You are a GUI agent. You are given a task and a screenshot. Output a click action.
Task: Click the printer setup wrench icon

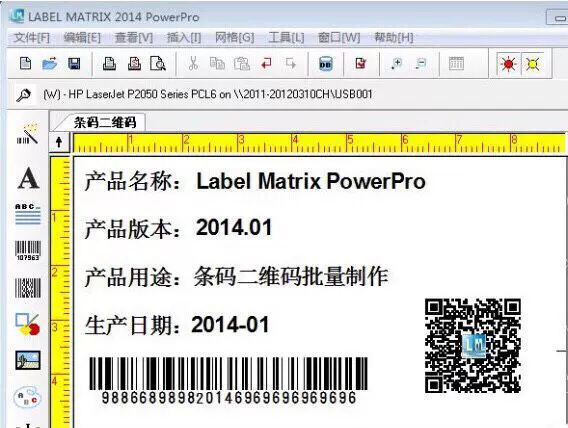[24, 95]
